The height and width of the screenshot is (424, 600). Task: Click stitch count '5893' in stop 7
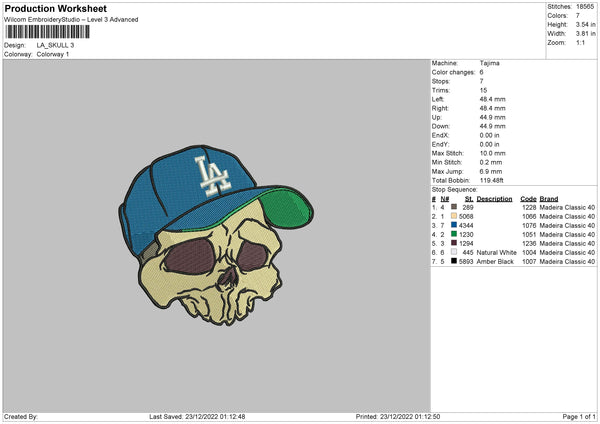click(466, 262)
